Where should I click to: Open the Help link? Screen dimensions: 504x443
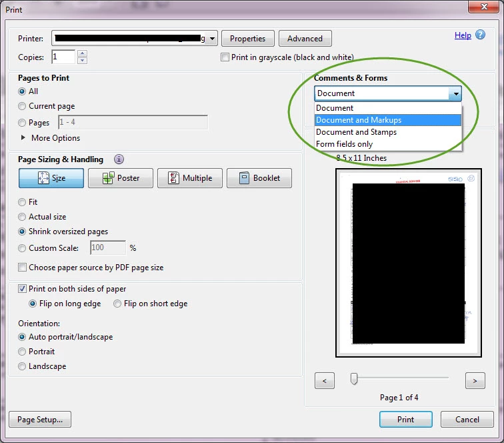point(463,35)
